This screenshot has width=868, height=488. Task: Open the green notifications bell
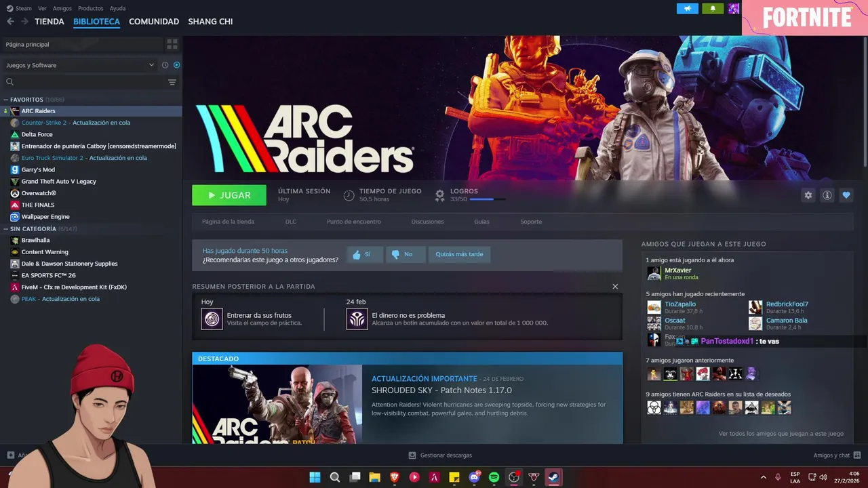(x=713, y=9)
